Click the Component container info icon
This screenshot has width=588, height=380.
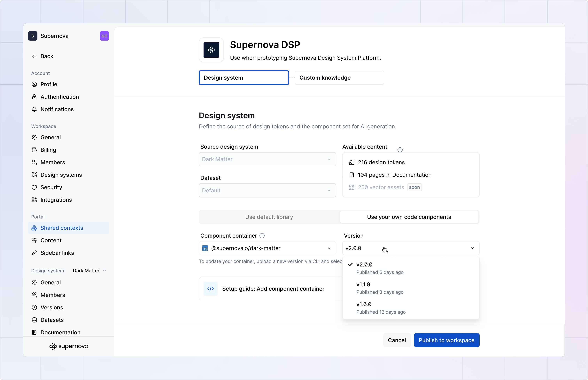click(262, 236)
